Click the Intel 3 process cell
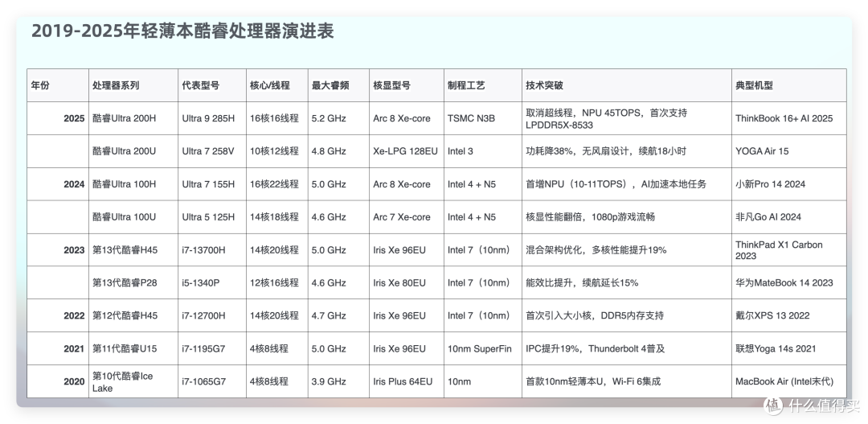This screenshot has height=424, width=868. [483, 150]
